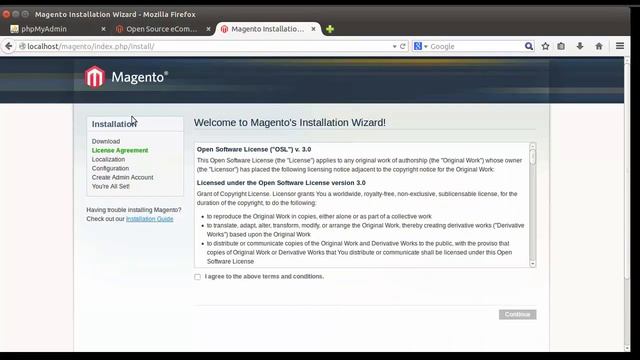Click the Configuration step in sidebar
The height and width of the screenshot is (360, 640).
coord(110,168)
